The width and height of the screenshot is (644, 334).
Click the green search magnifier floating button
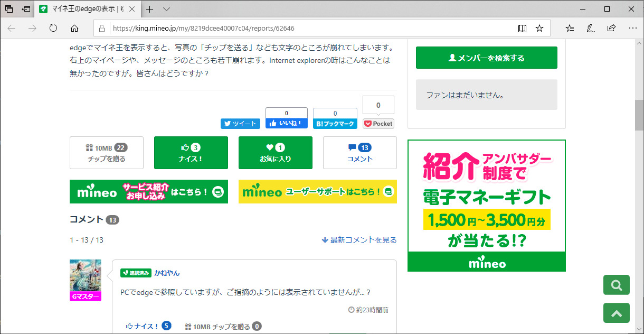click(x=617, y=285)
